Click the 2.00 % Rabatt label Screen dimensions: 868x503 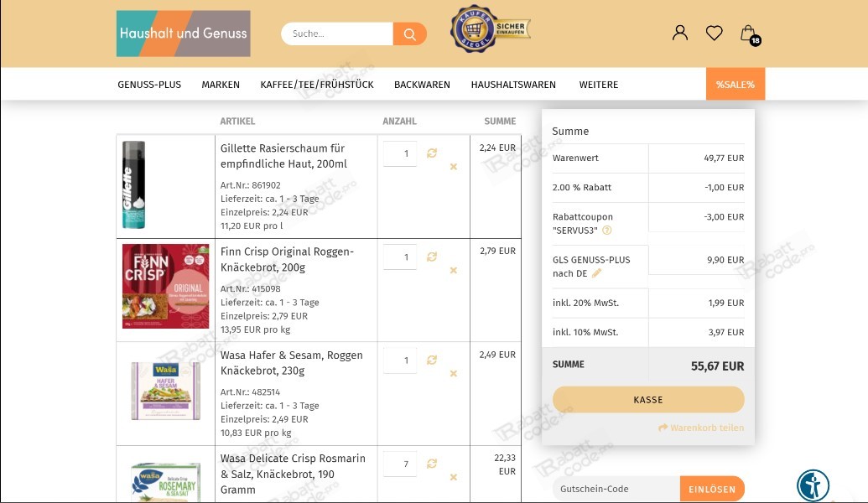pos(582,188)
